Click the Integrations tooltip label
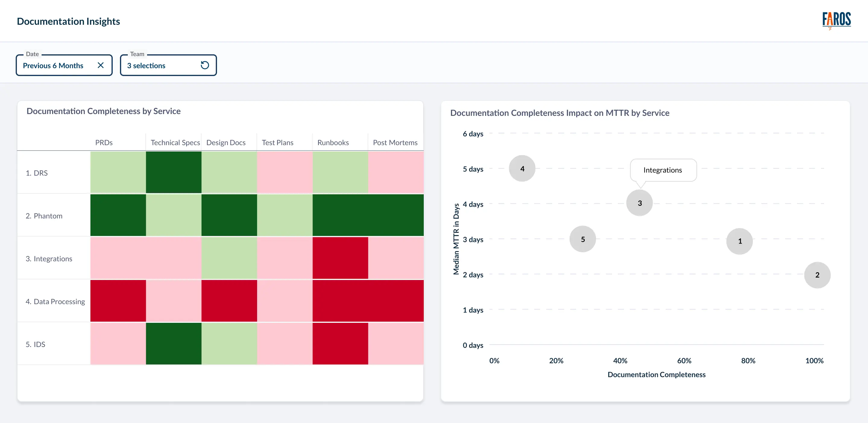Image resolution: width=868 pixels, height=423 pixels. [x=662, y=170]
